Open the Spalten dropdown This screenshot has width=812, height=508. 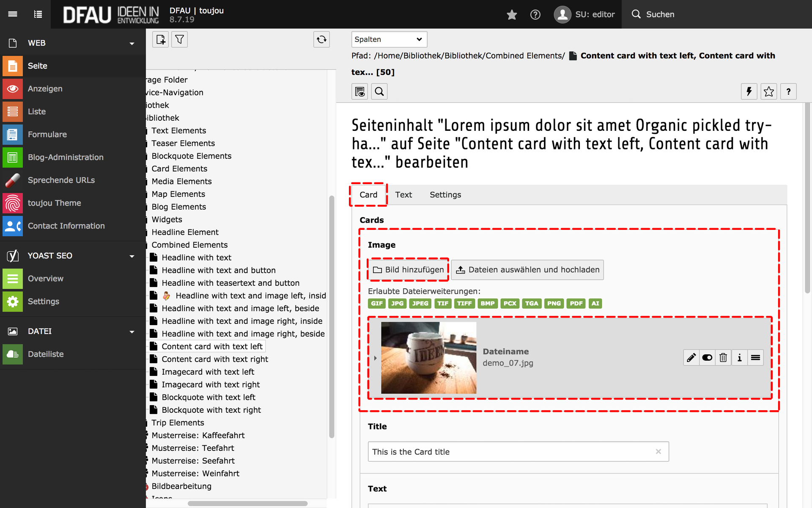coord(389,39)
